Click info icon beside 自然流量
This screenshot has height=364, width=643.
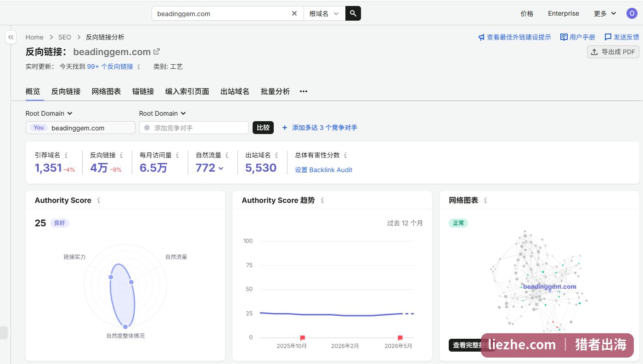[227, 155]
